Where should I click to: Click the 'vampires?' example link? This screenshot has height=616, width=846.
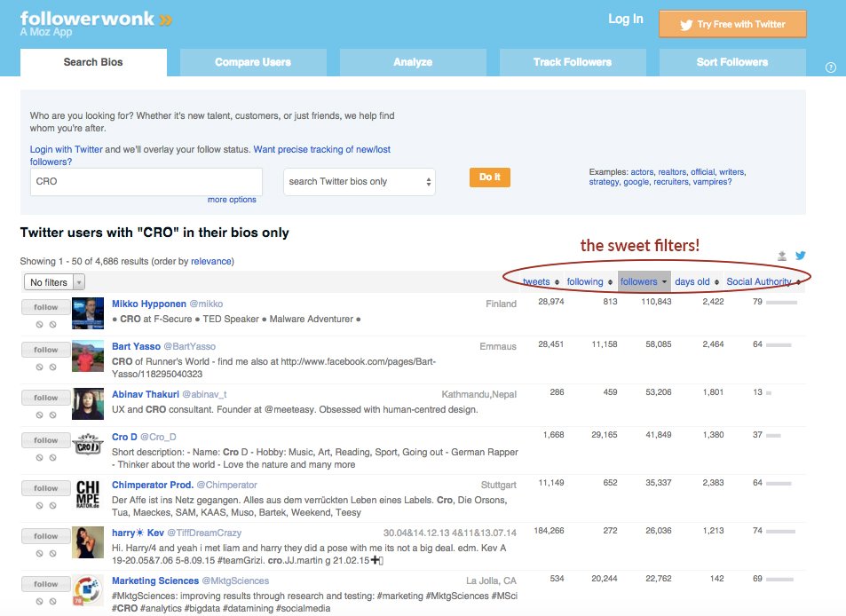712,182
